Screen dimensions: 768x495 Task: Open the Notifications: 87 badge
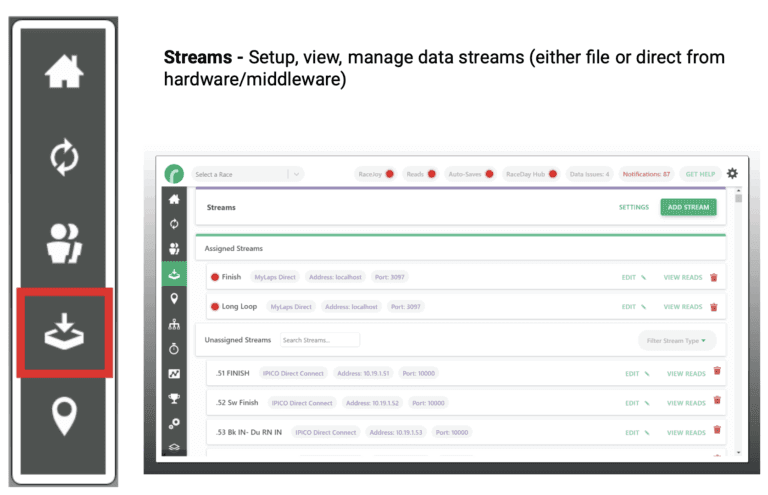click(647, 174)
